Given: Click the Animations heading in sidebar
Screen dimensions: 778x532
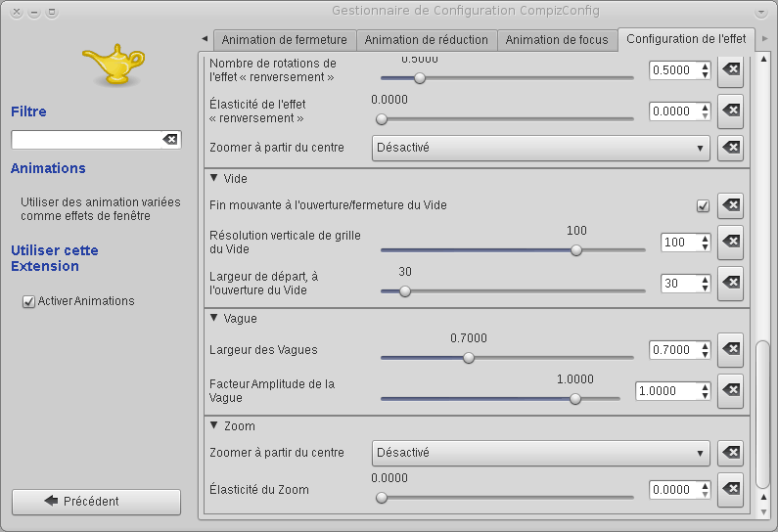Looking at the screenshot, I should pyautogui.click(x=48, y=168).
